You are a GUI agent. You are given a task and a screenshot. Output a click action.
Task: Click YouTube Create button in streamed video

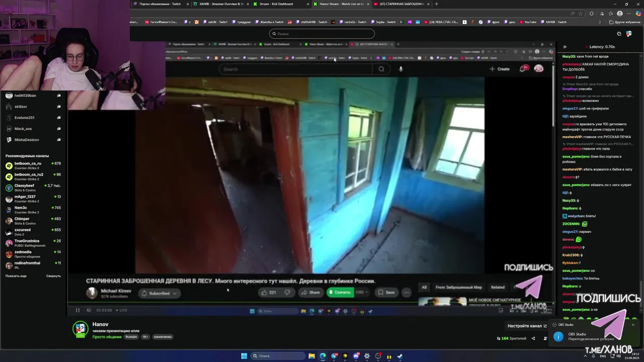500,69
